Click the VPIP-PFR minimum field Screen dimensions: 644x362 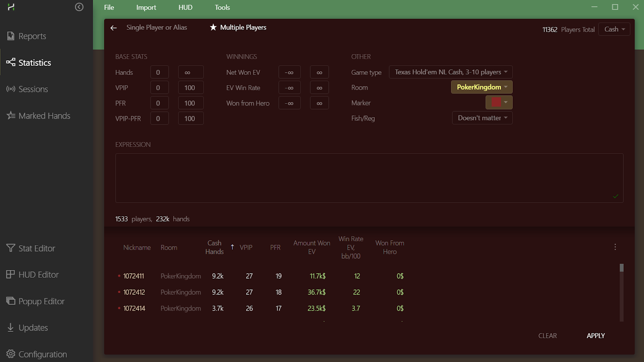click(x=160, y=118)
